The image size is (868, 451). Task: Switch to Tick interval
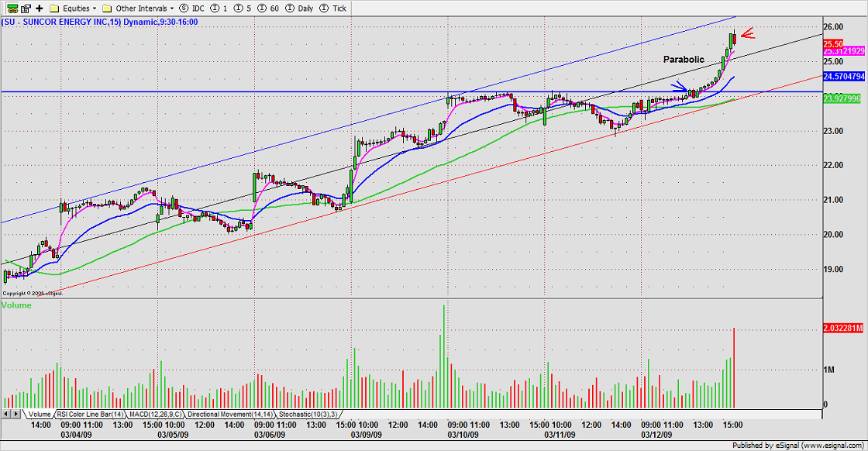pos(333,9)
